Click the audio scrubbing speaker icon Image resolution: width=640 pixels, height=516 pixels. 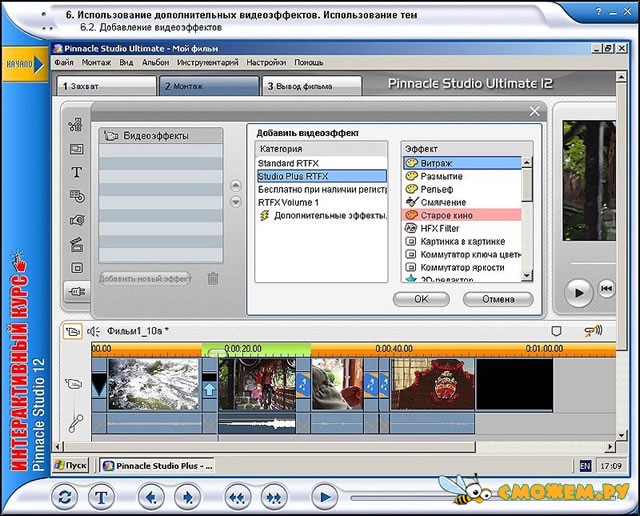pyautogui.click(x=593, y=331)
